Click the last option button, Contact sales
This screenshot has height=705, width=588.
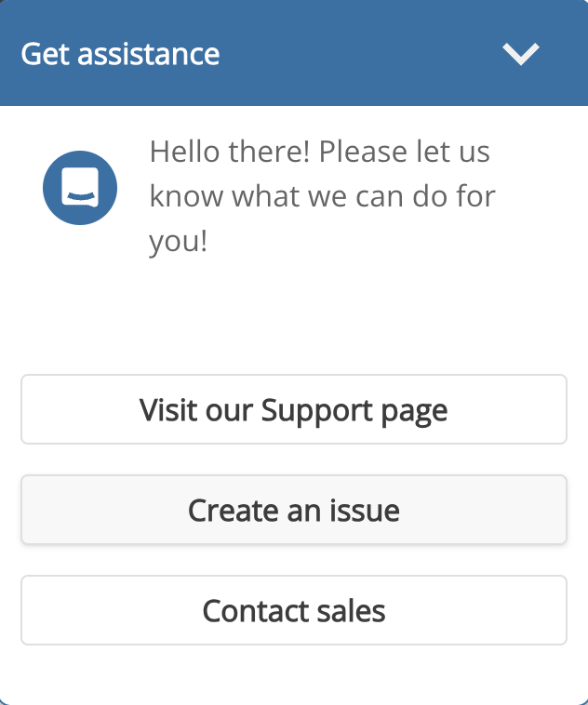click(x=294, y=610)
